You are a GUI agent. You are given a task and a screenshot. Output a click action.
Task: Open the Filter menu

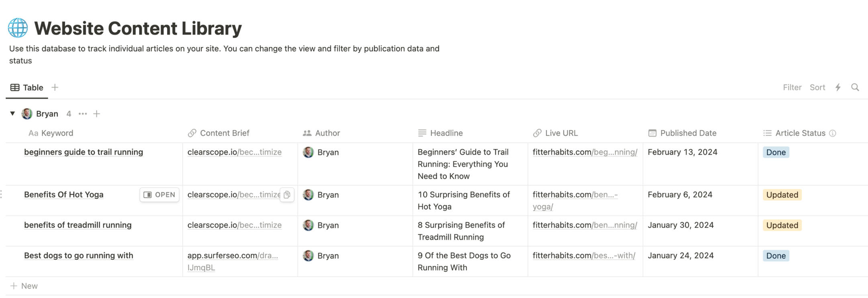tap(792, 87)
